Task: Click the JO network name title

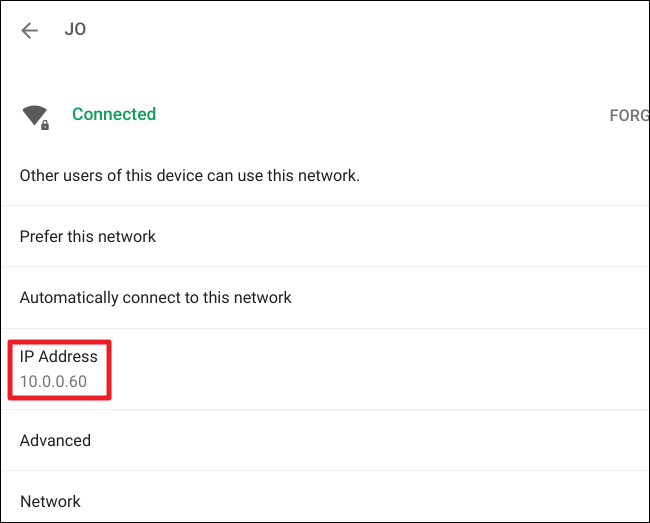Action: click(75, 29)
